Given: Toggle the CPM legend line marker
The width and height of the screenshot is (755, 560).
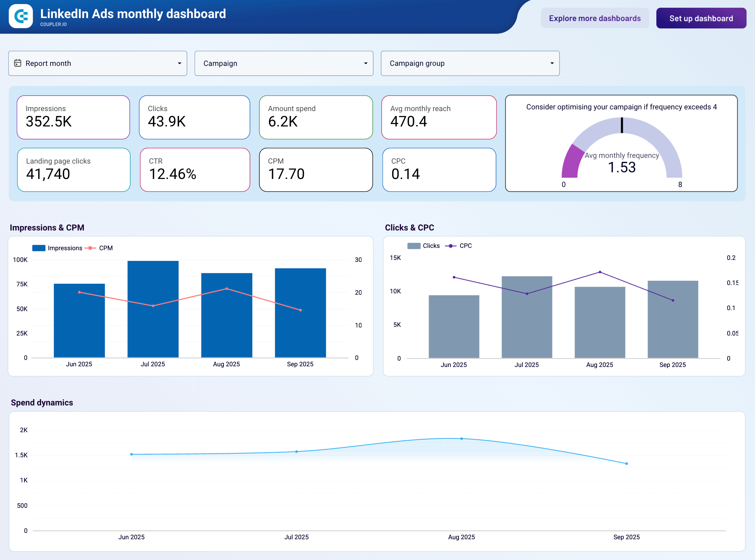Looking at the screenshot, I should coord(90,248).
